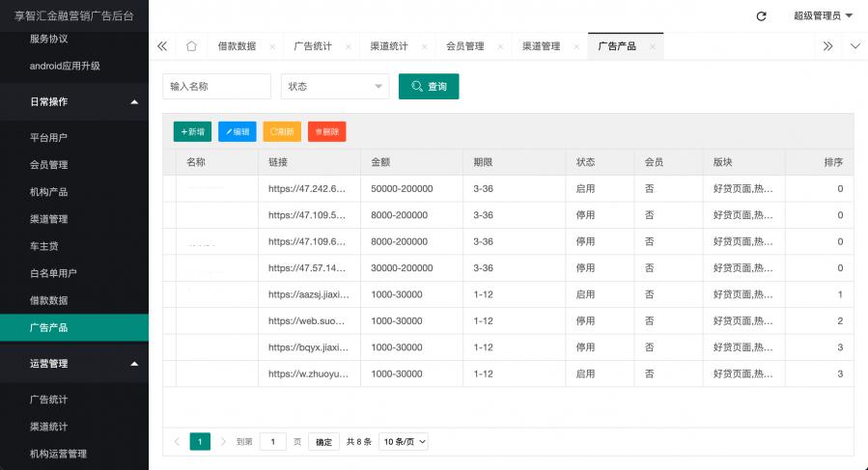Open the tab options down-chevron at far right
Image resolution: width=868 pixels, height=470 pixels.
click(854, 46)
